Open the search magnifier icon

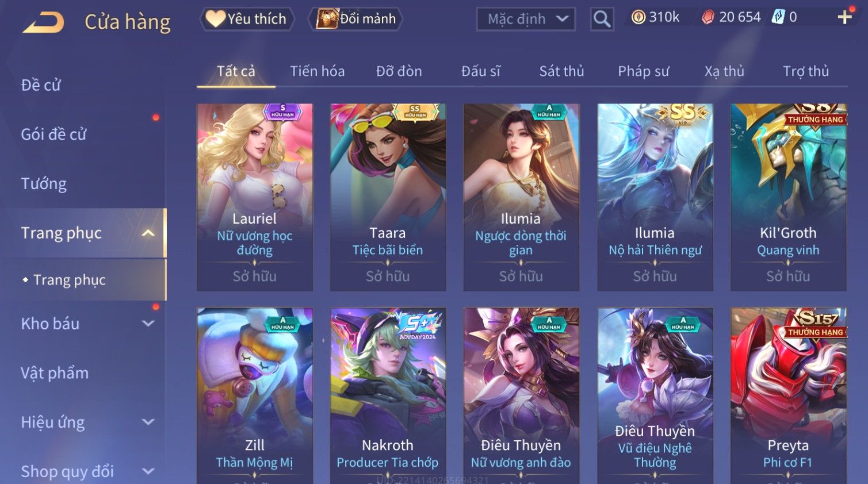(x=602, y=19)
